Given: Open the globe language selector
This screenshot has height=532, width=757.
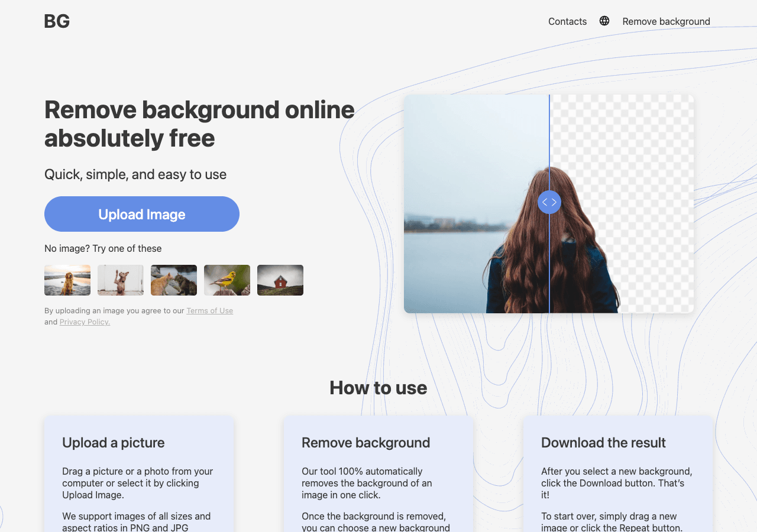Looking at the screenshot, I should 604,21.
